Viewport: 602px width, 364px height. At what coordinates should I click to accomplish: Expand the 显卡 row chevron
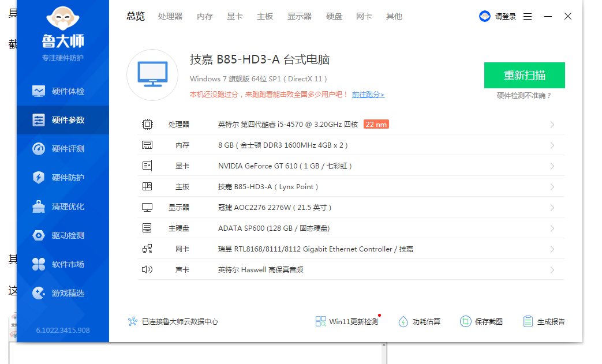pos(552,166)
